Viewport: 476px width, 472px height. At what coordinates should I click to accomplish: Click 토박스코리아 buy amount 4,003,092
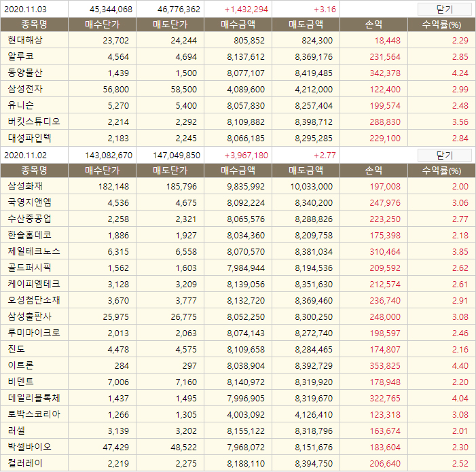click(x=246, y=415)
